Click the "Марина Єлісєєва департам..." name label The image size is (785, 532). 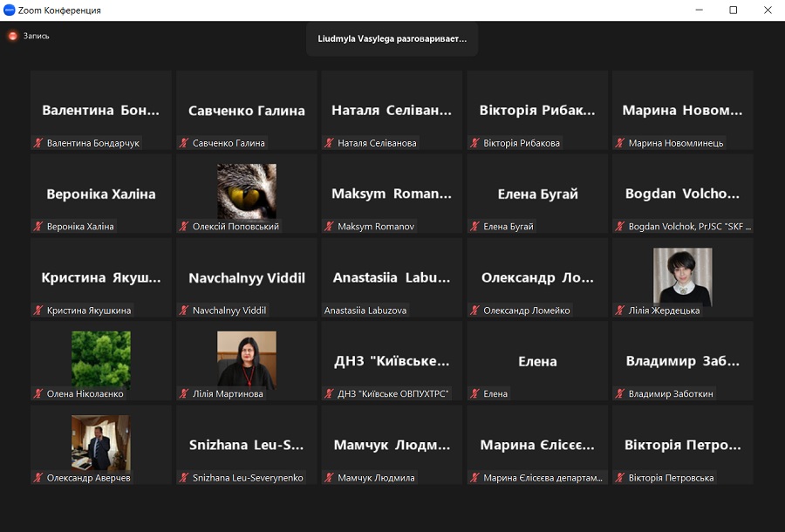pos(543,478)
